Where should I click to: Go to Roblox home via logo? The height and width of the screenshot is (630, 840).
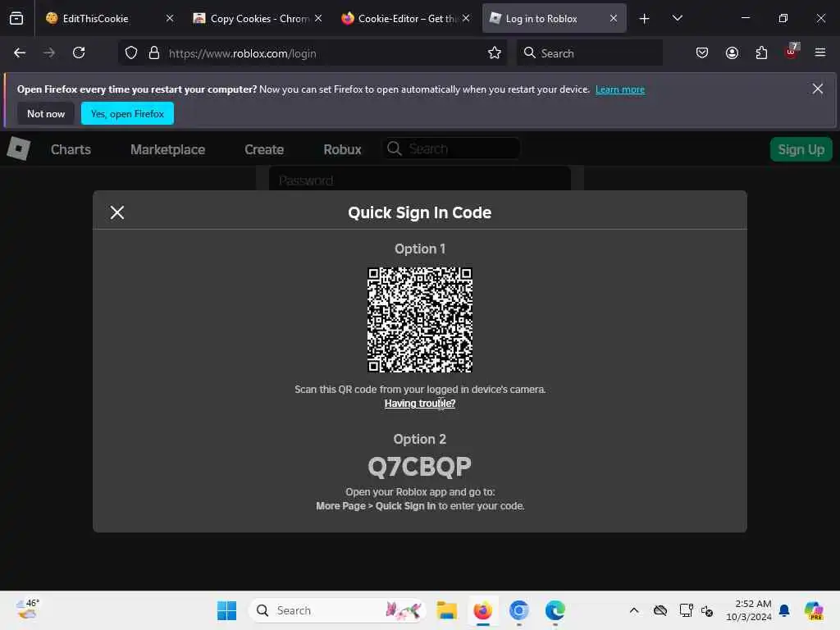19,148
